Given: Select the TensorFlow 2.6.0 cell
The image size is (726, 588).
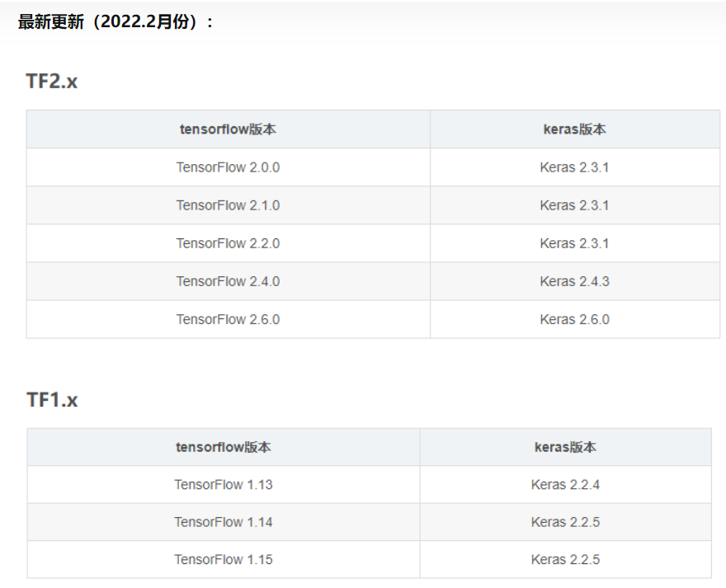Looking at the screenshot, I should 228,319.
